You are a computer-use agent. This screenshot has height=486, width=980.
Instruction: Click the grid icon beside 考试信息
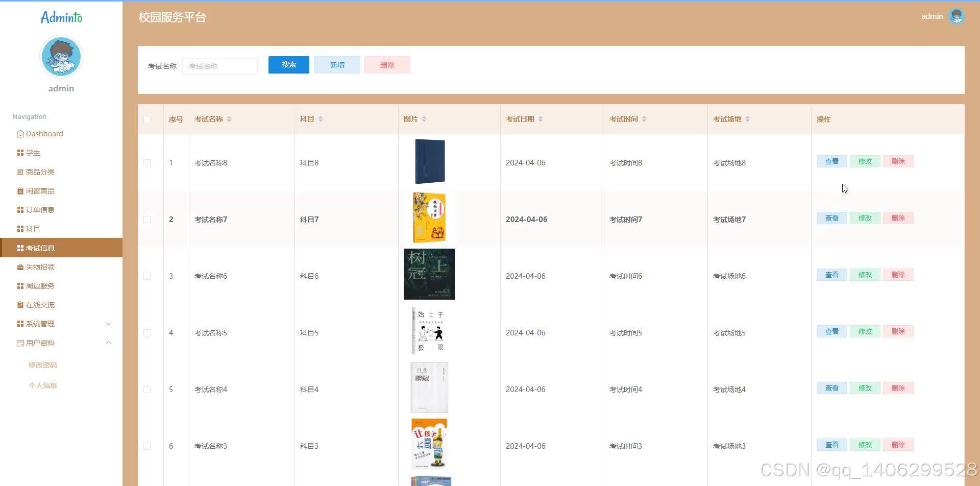[x=20, y=248]
